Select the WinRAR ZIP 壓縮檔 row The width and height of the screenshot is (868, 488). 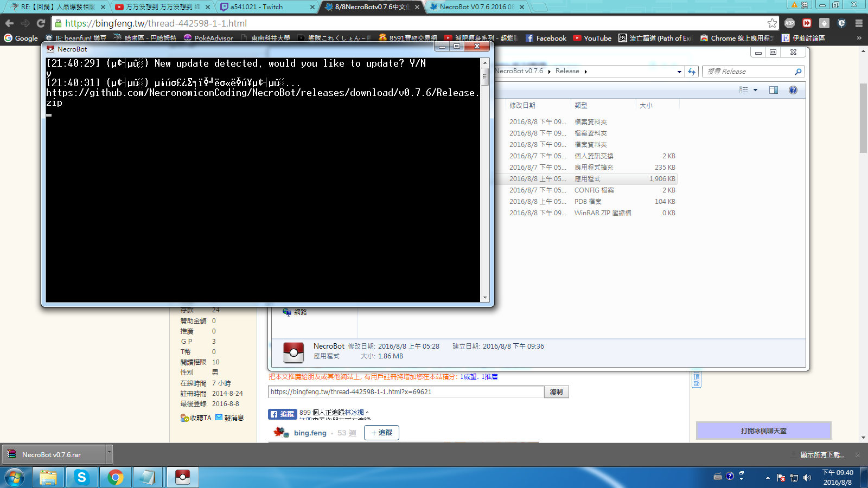pos(586,213)
